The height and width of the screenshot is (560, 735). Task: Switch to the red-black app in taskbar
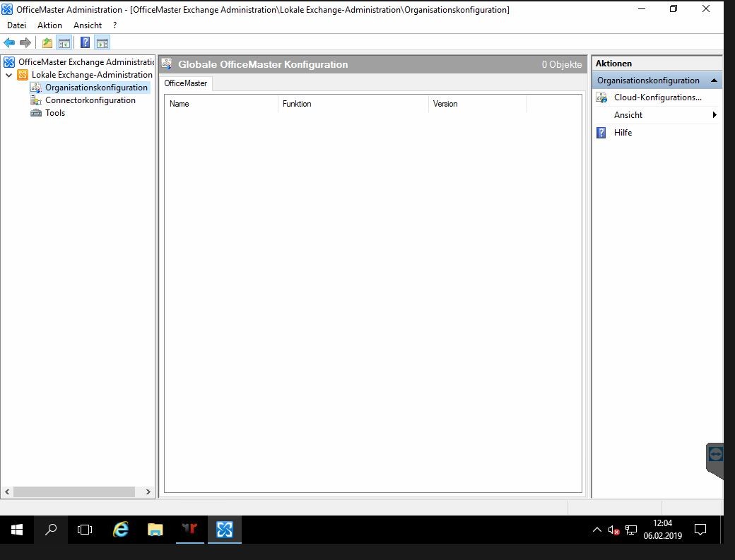tap(190, 530)
